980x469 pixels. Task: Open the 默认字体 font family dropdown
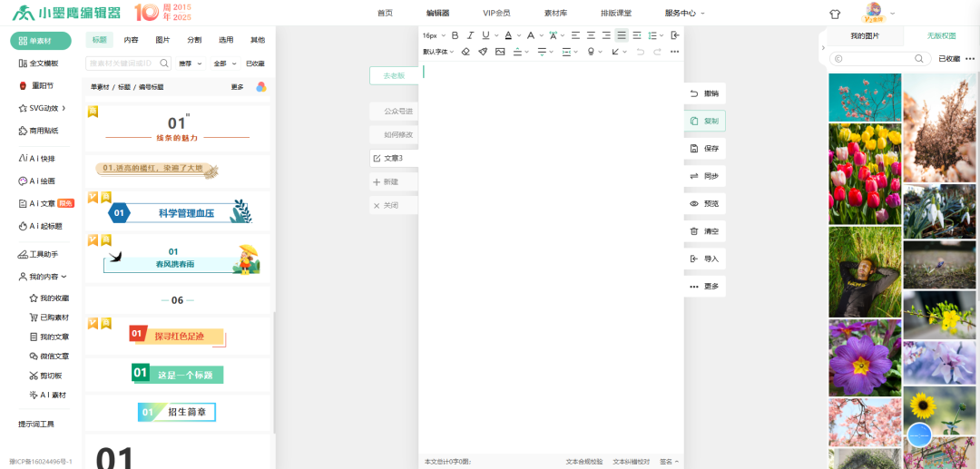pos(437,52)
